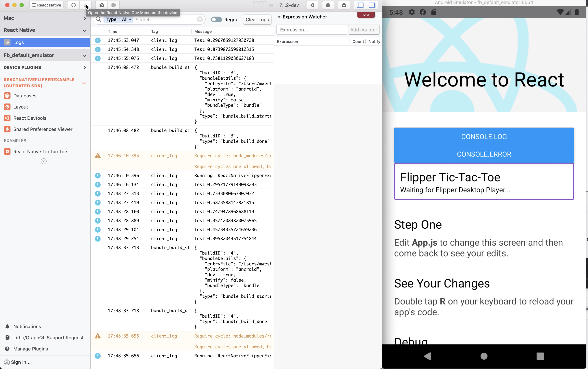
Task: Open the Type = All filter dropdown
Action: [x=118, y=20]
